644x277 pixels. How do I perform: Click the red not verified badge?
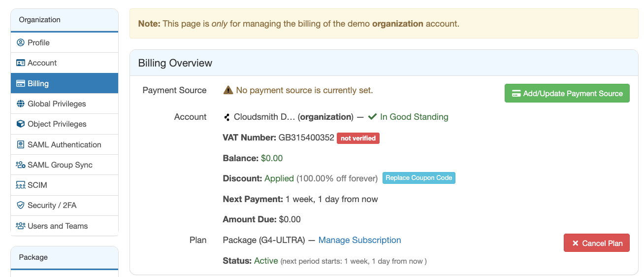click(x=358, y=138)
